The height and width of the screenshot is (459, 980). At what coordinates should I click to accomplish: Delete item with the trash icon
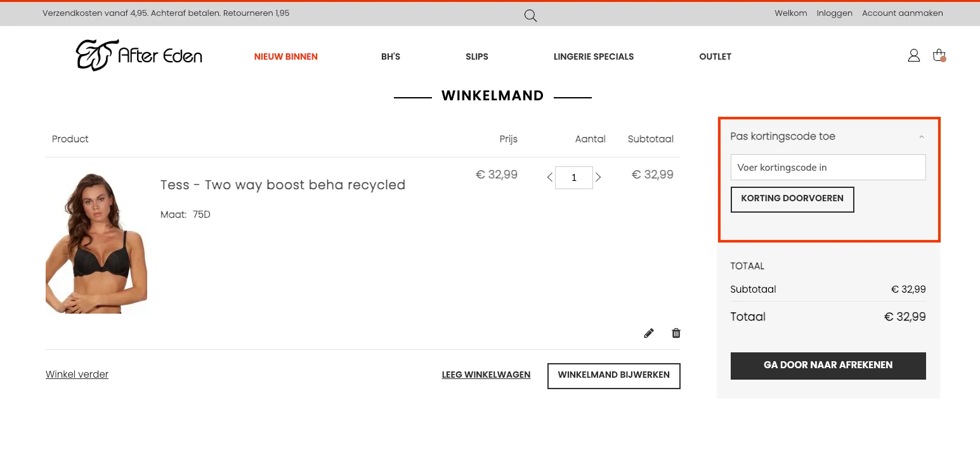tap(676, 333)
